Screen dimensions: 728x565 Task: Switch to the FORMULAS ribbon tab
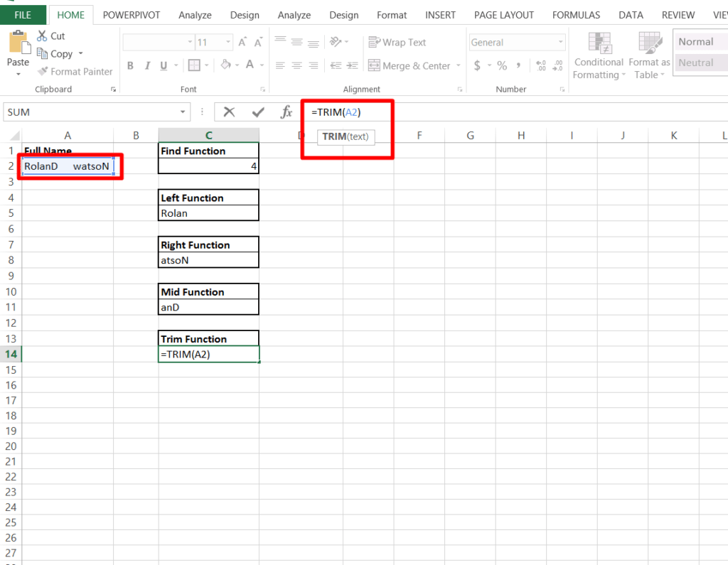(x=576, y=15)
